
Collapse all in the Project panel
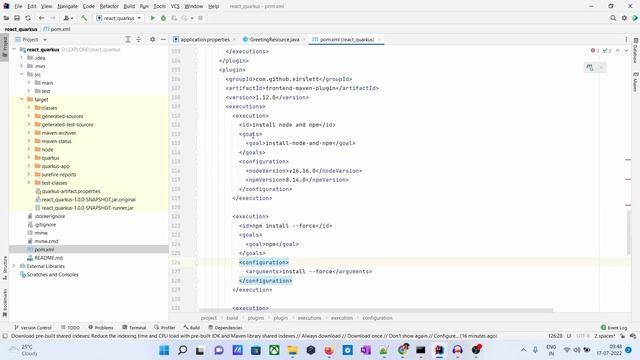pyautogui.click(x=139, y=40)
